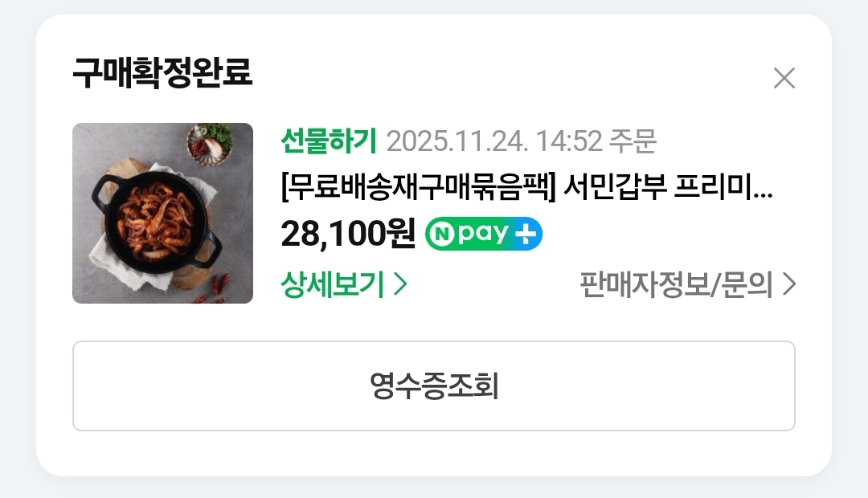The height and width of the screenshot is (498, 868).
Task: Click the small garnish bowl in product photo
Action: click(x=210, y=144)
